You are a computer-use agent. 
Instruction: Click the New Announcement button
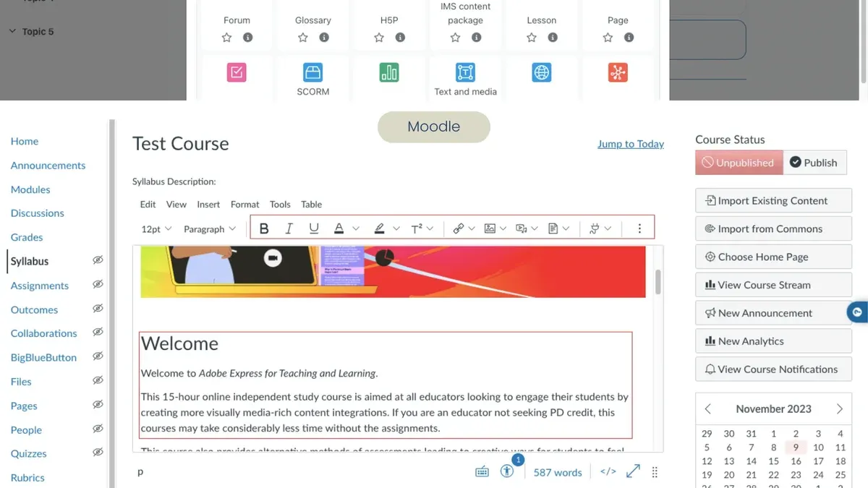773,313
